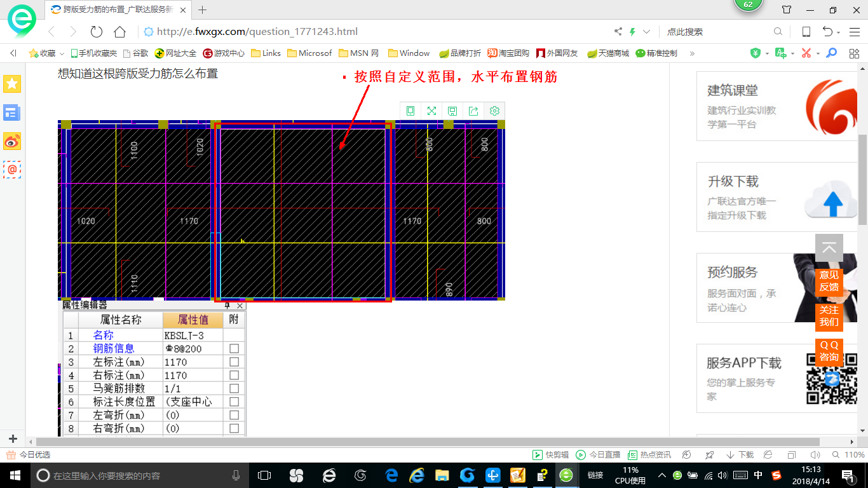Open the Weibo sidebar icon
The height and width of the screenshot is (488, 868).
tap(12, 141)
